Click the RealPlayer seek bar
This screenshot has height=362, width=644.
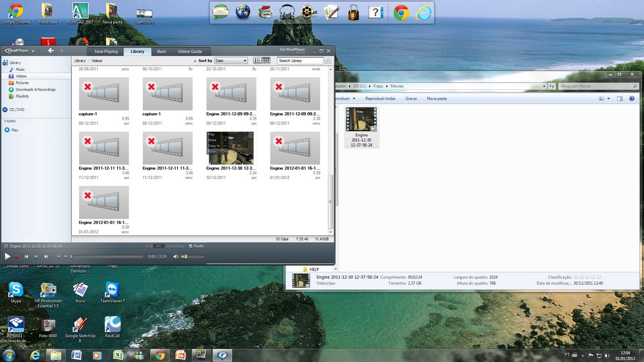click(107, 257)
